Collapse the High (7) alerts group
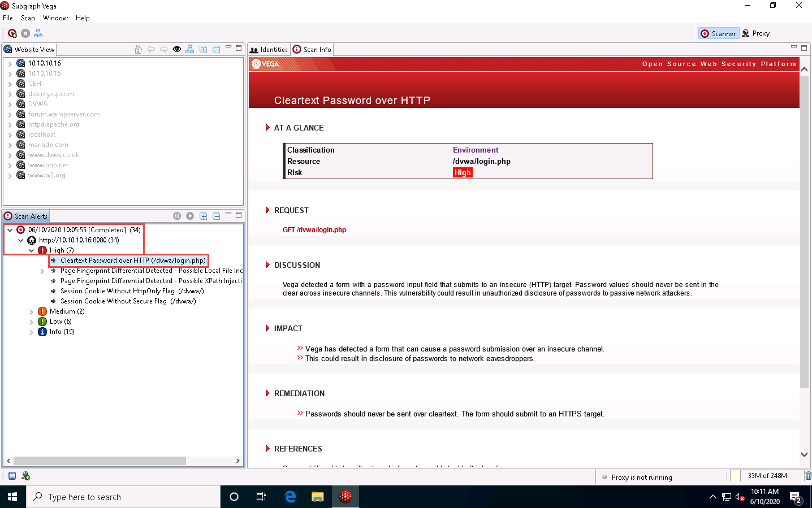812x508 pixels. pos(31,250)
